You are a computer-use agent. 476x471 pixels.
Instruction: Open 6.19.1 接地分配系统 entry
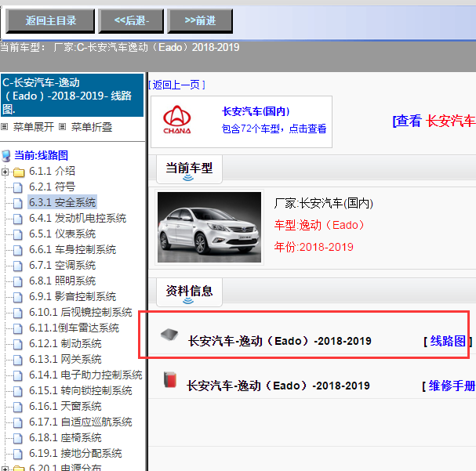[x=75, y=454]
